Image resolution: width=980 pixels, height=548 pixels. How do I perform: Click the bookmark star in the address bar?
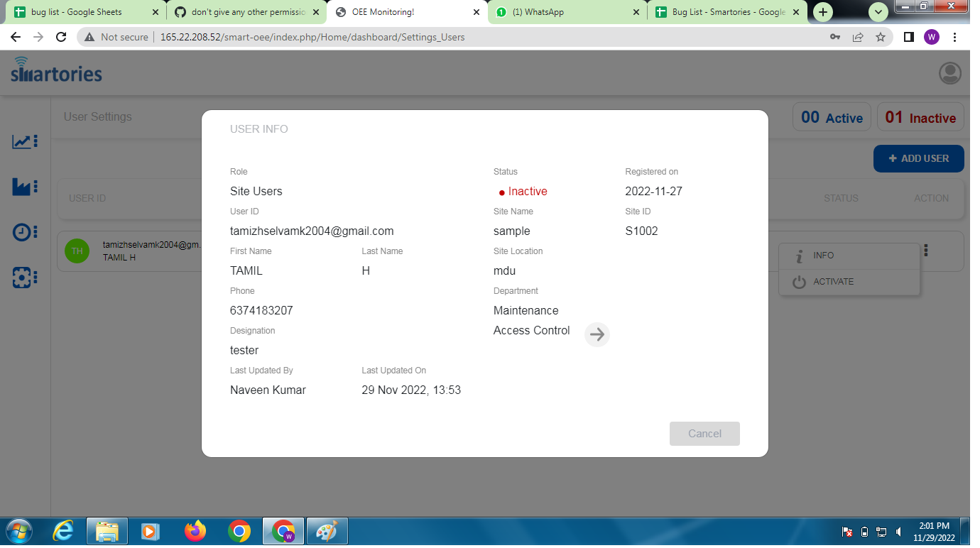pos(881,37)
